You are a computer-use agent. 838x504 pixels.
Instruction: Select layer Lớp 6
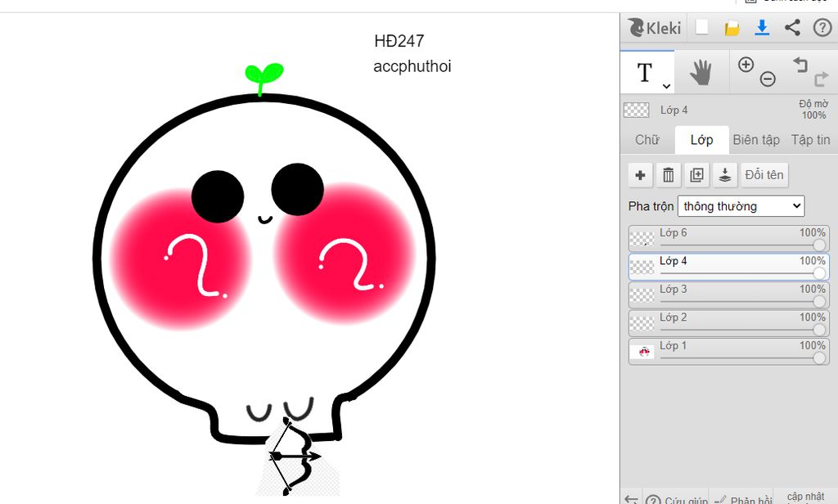tap(729, 238)
